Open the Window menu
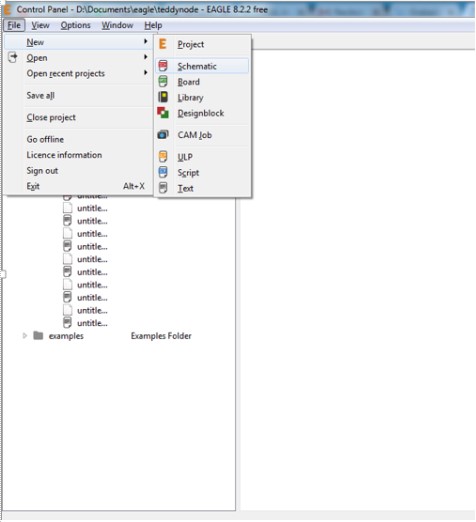Screen dimensions: 476x522 coord(117,25)
